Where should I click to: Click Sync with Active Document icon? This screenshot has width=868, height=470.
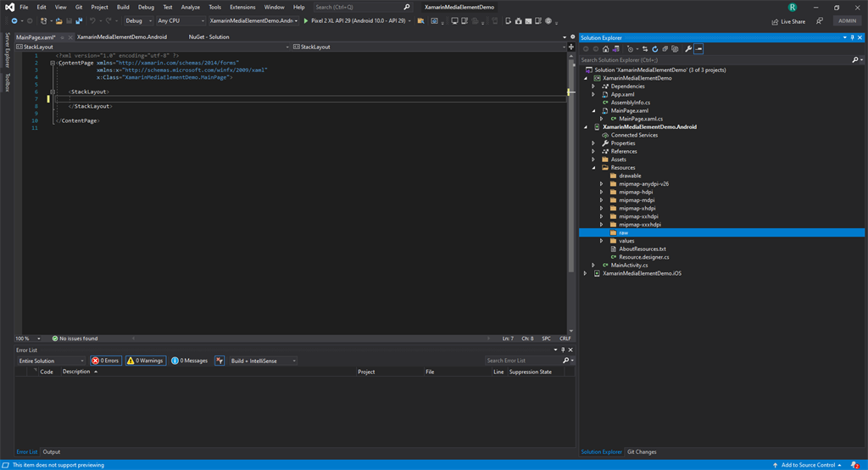645,48
